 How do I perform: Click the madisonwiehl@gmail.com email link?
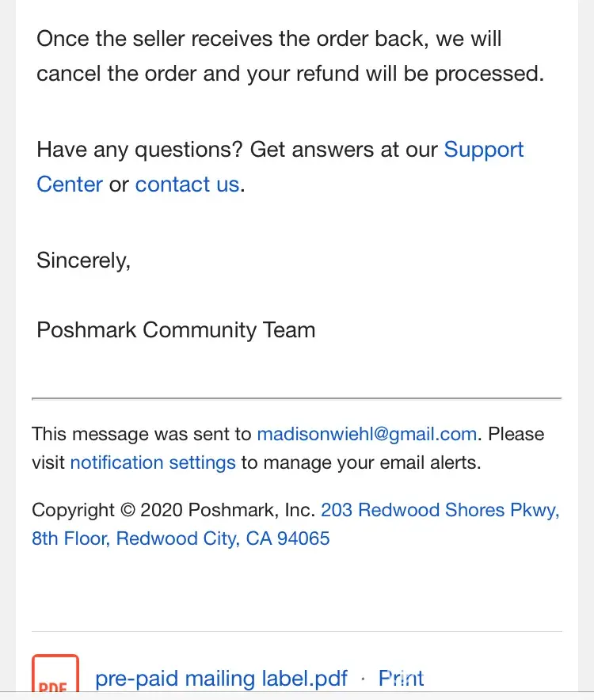[367, 434]
